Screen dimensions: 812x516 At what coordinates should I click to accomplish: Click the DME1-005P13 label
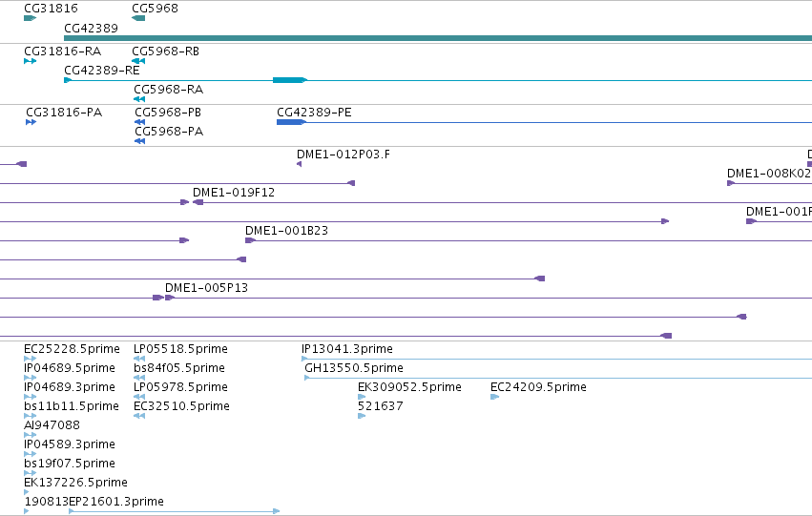point(206,288)
